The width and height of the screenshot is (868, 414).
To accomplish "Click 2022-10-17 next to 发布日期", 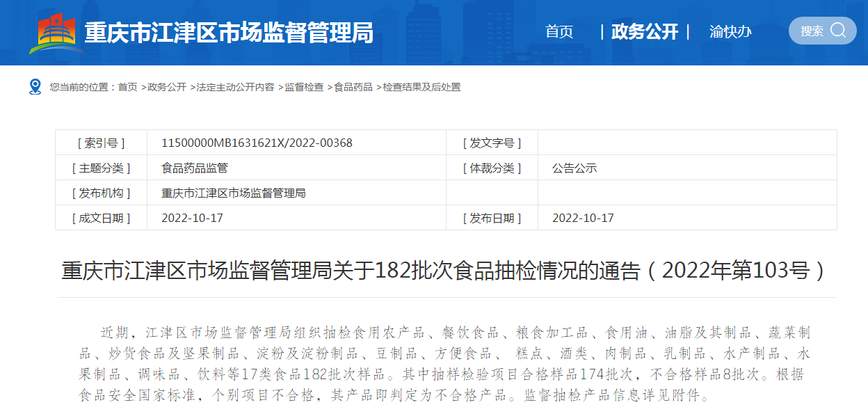I will coord(583,218).
